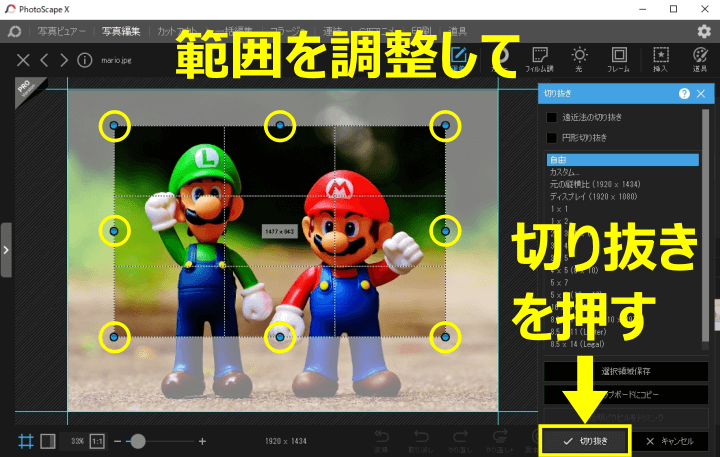Click the bottom-left crop handle
The image size is (720, 457).
pos(114,337)
